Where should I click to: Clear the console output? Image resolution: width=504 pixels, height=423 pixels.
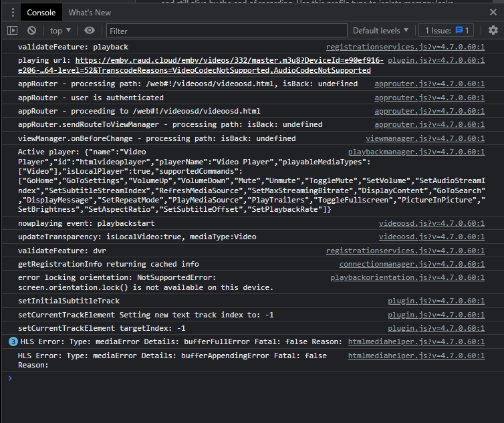(31, 30)
